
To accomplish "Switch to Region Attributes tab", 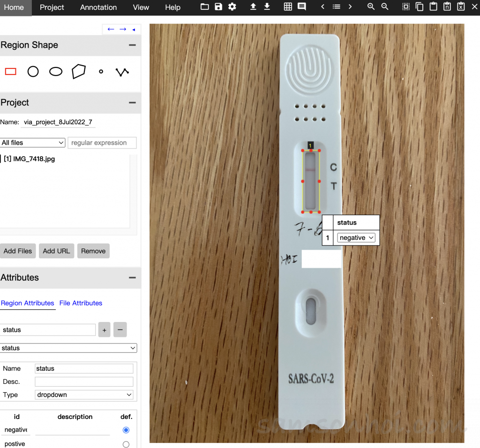I will [x=27, y=303].
